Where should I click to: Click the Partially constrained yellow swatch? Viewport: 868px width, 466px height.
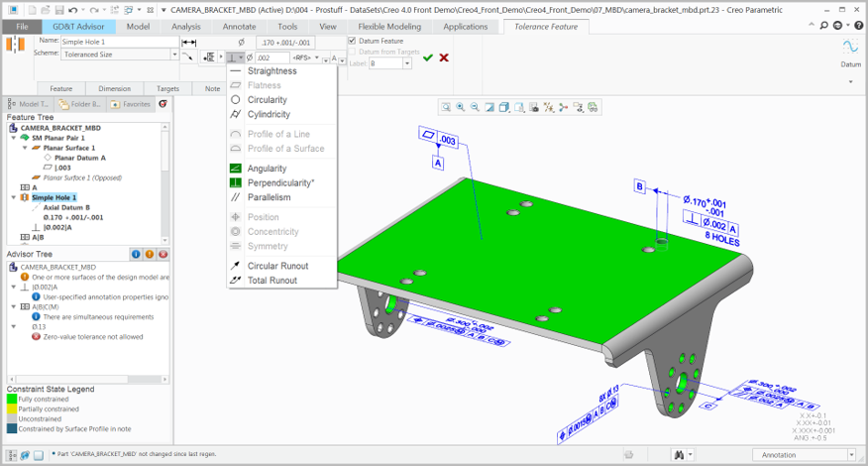point(12,408)
